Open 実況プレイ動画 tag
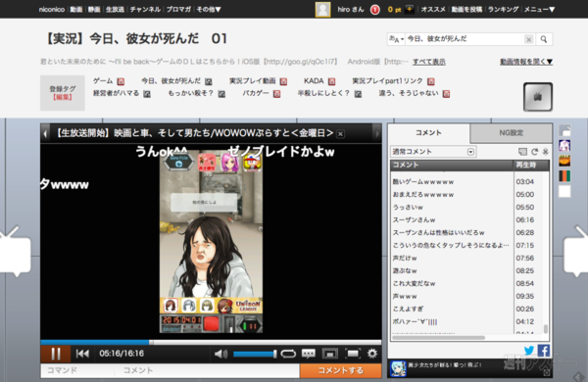The width and height of the screenshot is (588, 382). [x=253, y=81]
